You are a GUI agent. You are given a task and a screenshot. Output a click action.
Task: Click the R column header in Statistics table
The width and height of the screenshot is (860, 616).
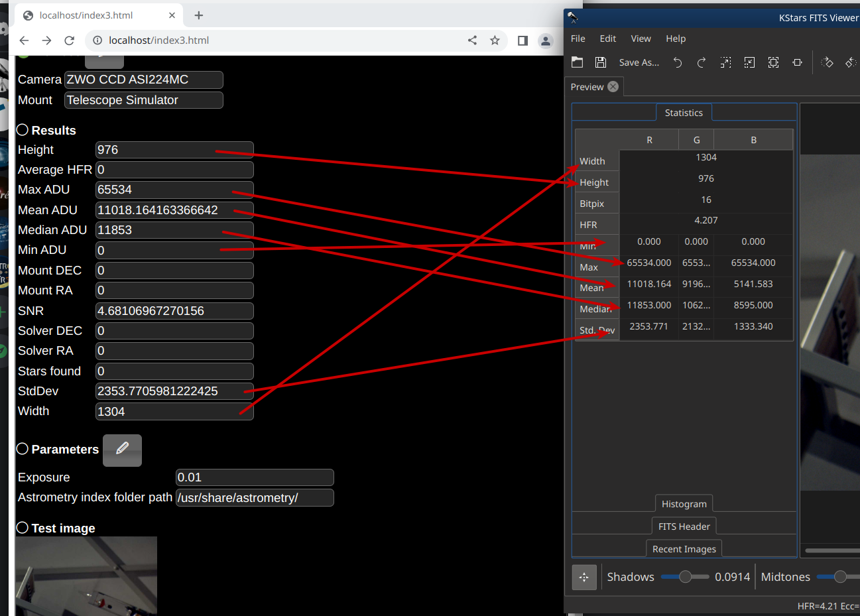(649, 140)
